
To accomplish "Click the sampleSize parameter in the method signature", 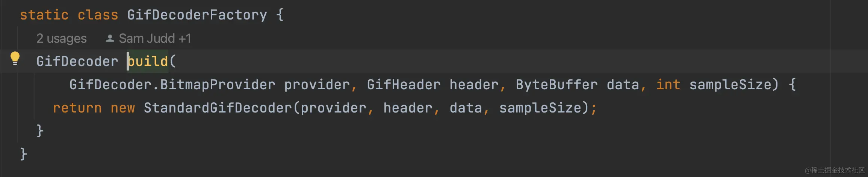I will pos(730,85).
